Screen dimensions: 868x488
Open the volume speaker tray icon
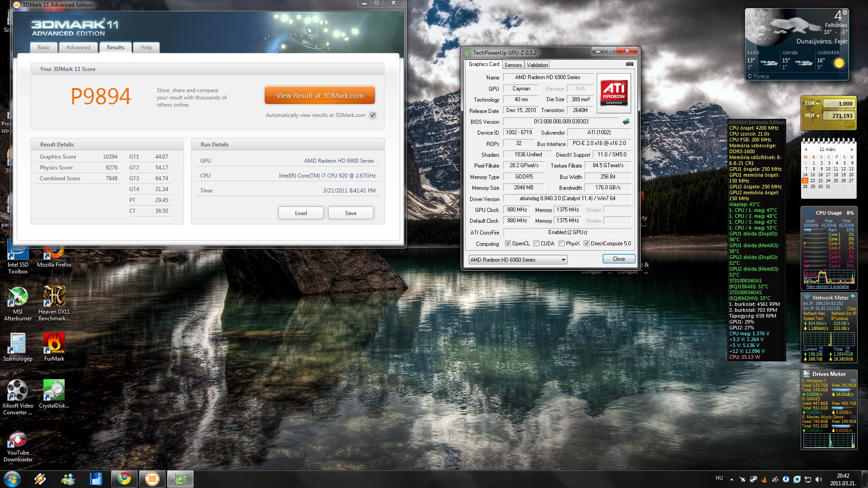[818, 479]
